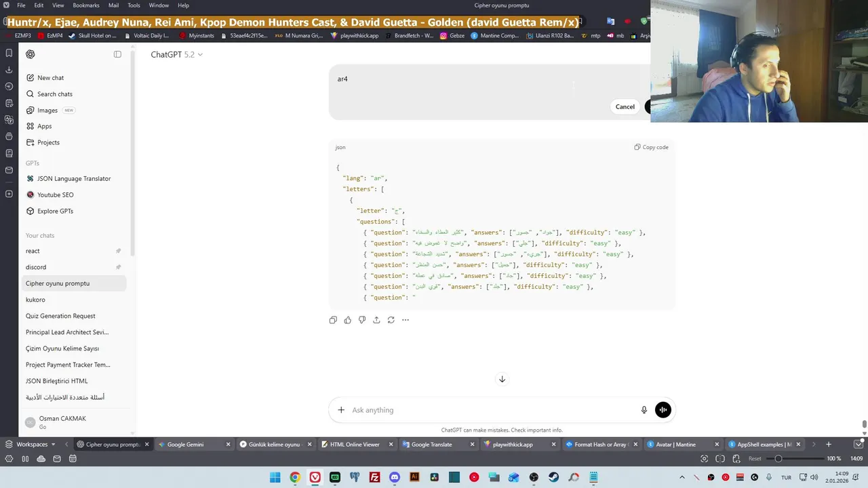
Task: Expand the system tray hidden icons chevron
Action: 682,477
